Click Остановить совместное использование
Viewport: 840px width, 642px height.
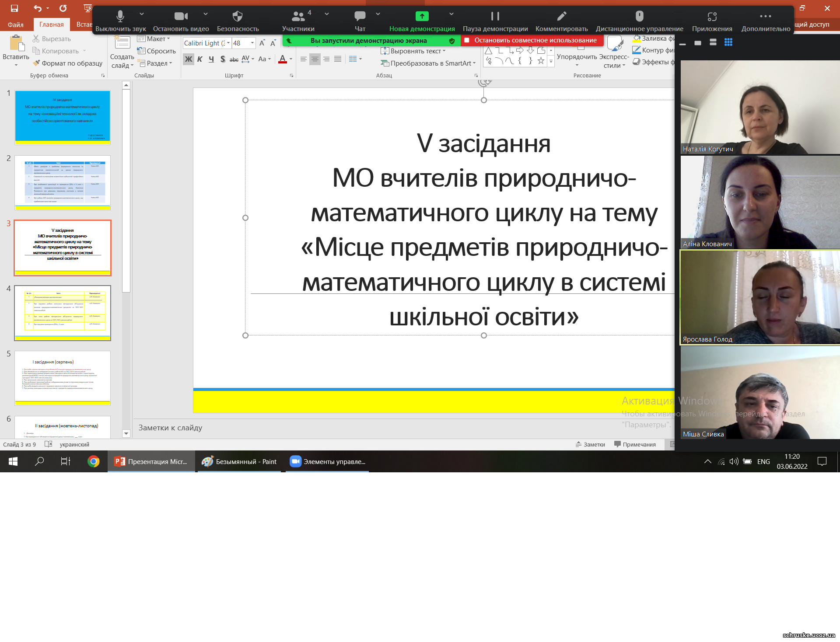click(x=532, y=40)
